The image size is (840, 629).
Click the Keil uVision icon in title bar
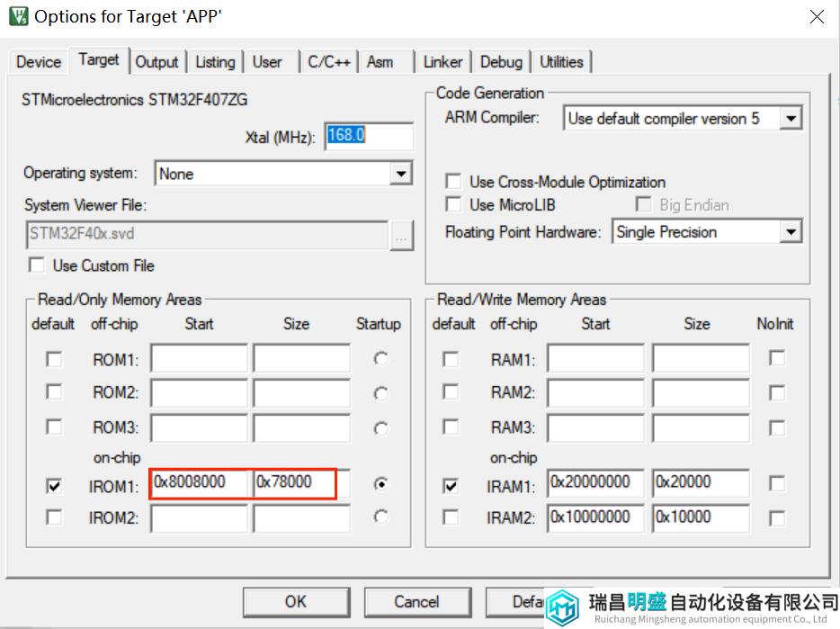(x=18, y=16)
